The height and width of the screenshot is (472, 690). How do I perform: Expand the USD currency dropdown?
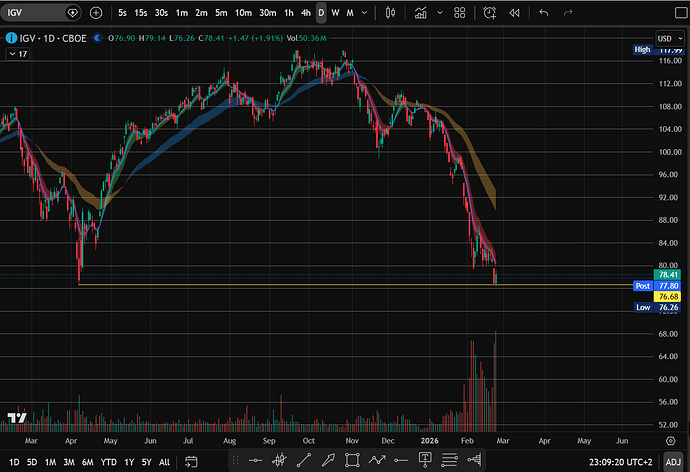(666, 38)
